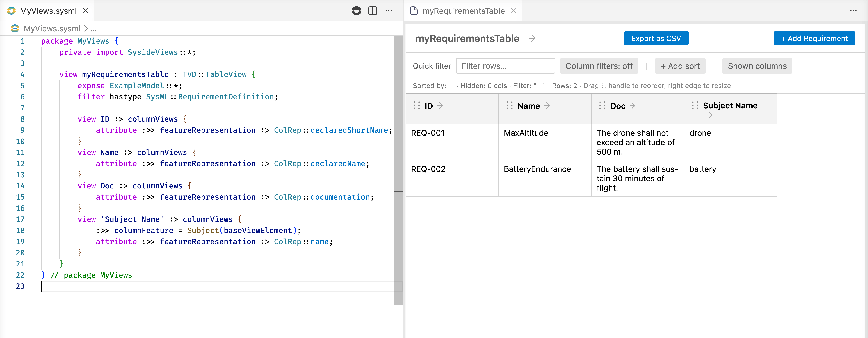This screenshot has width=868, height=338.
Task: Click the editor vertical scrollbar
Action: [398, 170]
